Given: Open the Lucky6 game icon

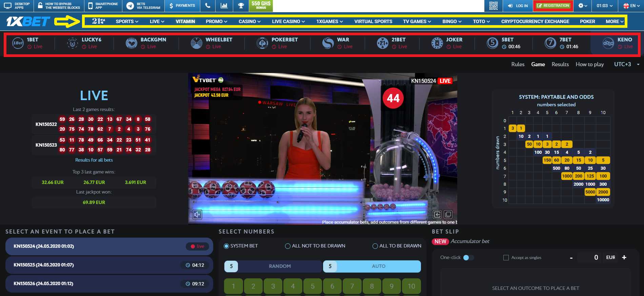Looking at the screenshot, I should tap(73, 43).
